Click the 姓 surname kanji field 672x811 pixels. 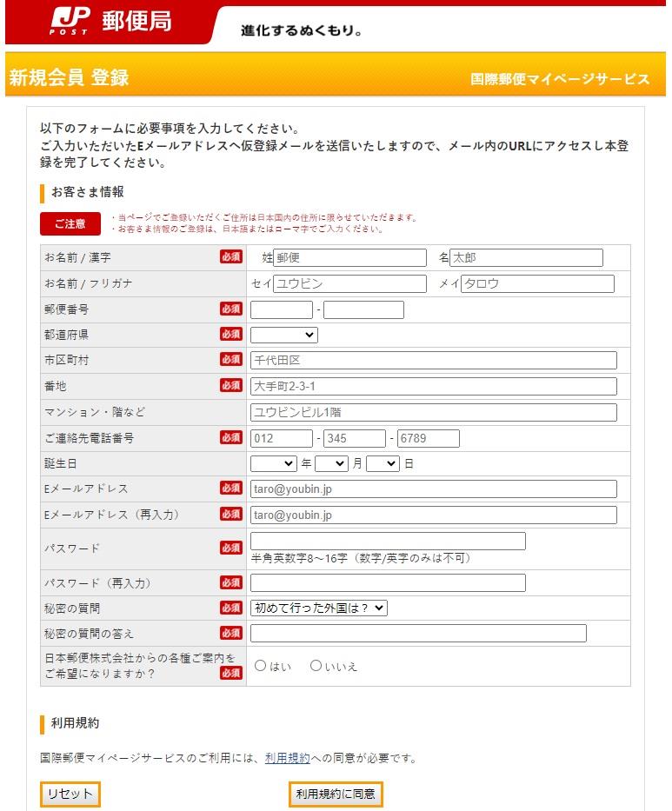click(349, 257)
